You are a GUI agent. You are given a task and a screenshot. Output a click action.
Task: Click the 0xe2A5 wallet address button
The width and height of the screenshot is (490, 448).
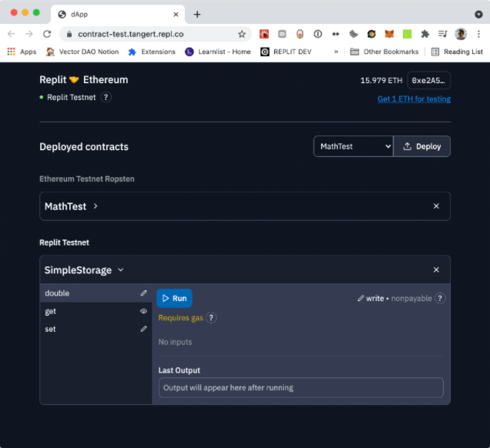[x=428, y=81]
